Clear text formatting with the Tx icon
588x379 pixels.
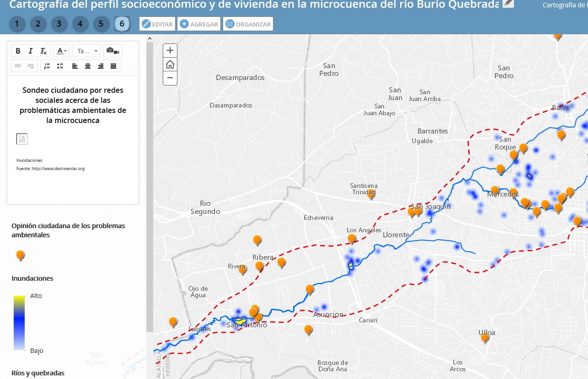[x=43, y=51]
